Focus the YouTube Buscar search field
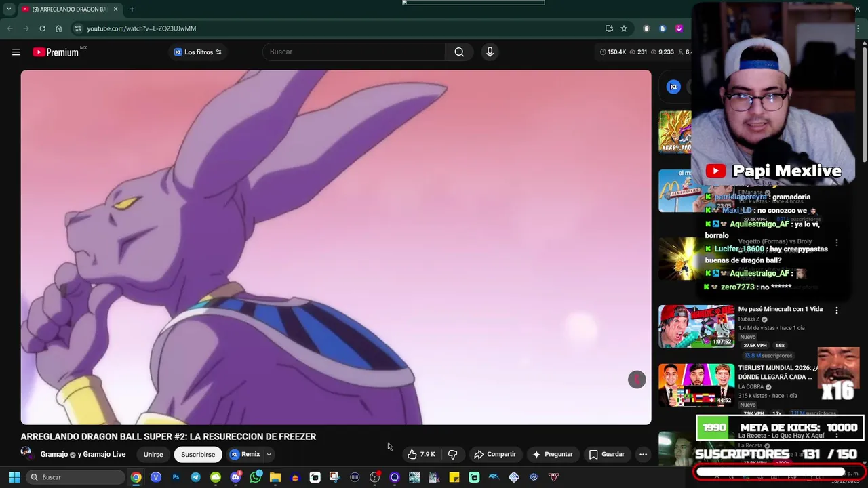 point(354,52)
